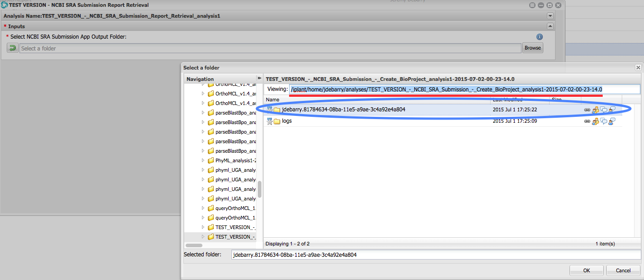
Task: Minimize the NCBI SRA Report Retrieval window
Action: point(541,5)
